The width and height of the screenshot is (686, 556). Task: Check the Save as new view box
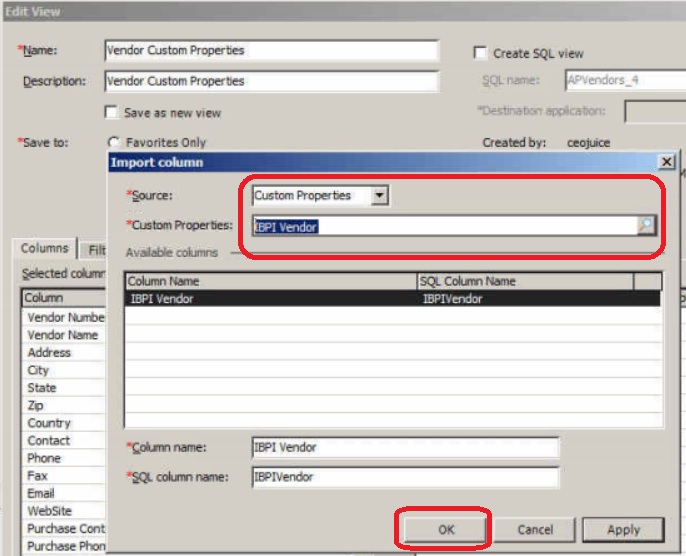112,112
